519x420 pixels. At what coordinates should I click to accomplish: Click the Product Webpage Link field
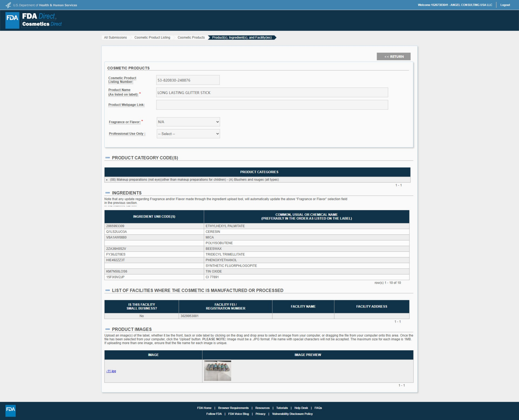pyautogui.click(x=272, y=105)
